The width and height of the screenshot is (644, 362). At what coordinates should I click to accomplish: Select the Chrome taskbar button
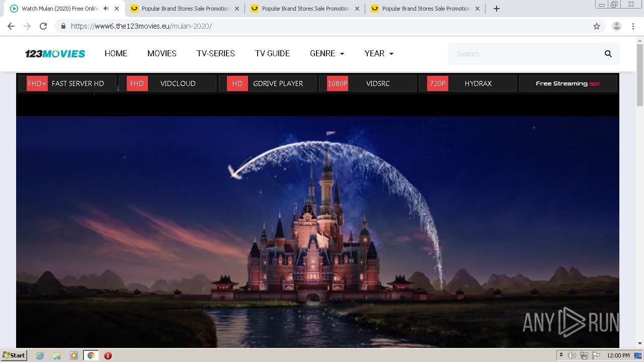(x=91, y=355)
